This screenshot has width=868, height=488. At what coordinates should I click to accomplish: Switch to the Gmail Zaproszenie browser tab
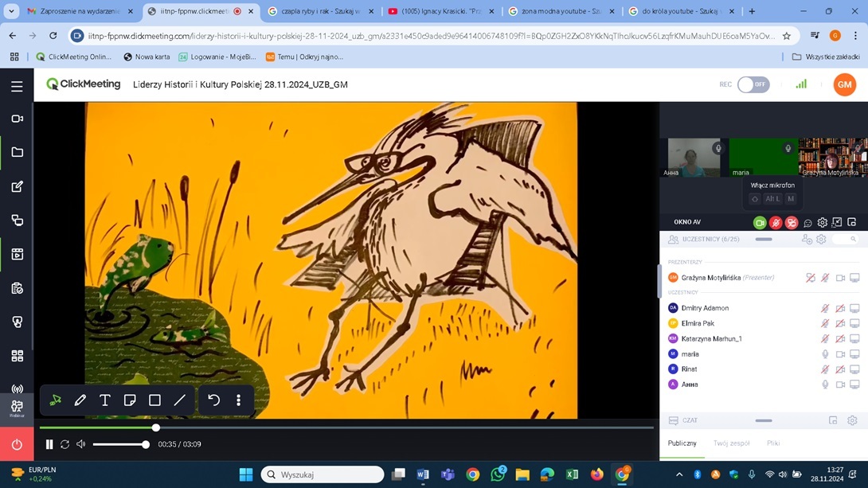click(x=79, y=11)
